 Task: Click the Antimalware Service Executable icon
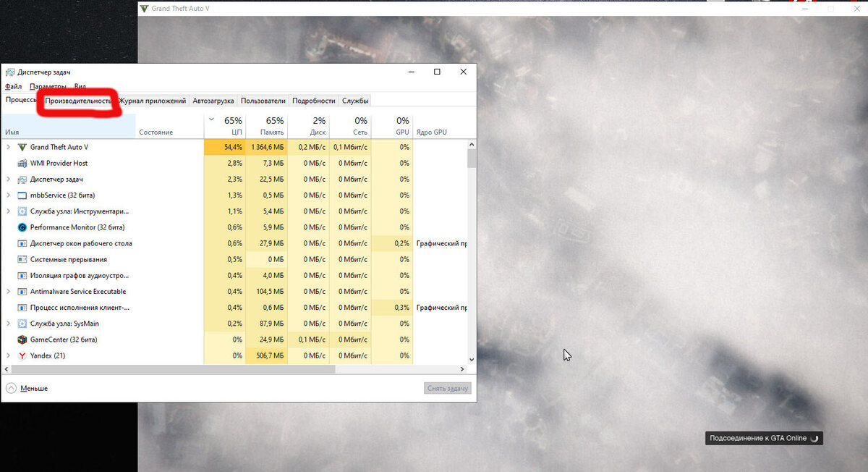click(22, 291)
